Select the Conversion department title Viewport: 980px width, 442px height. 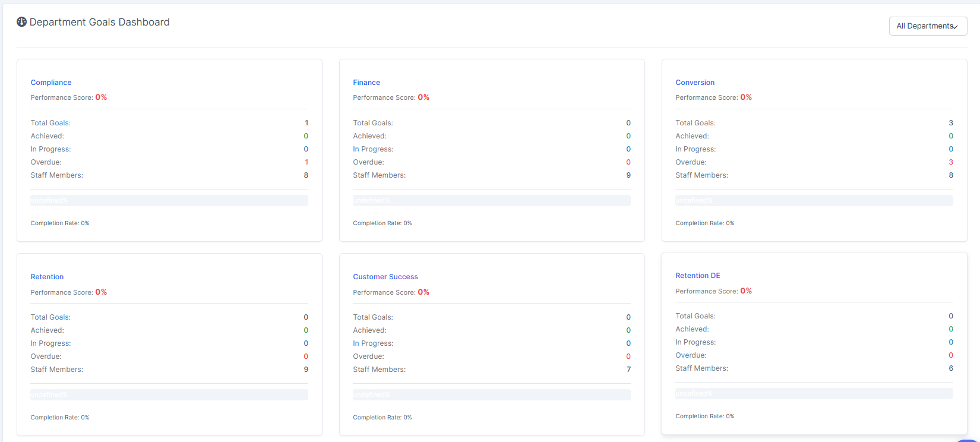pyautogui.click(x=695, y=83)
